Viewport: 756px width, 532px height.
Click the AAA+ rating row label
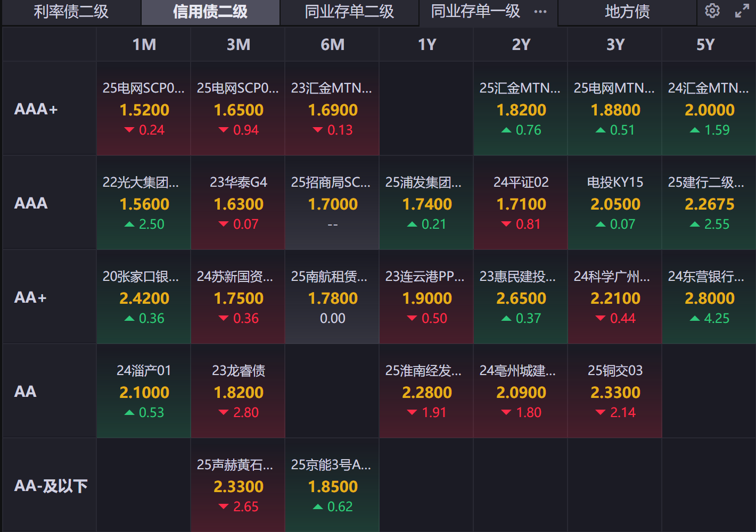tap(36, 109)
